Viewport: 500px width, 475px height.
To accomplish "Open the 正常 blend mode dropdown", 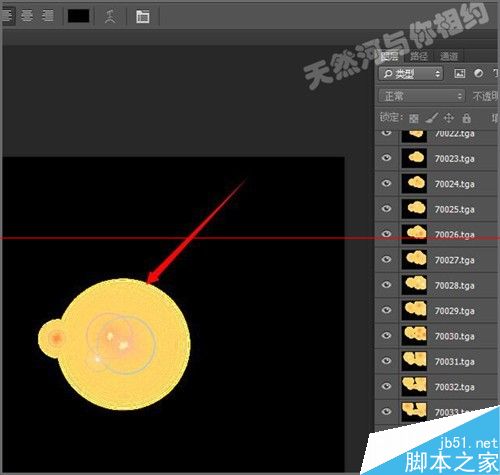I will coord(421,96).
